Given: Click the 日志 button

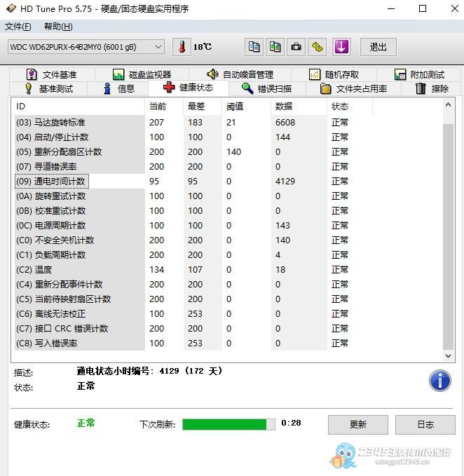Looking at the screenshot, I should [425, 424].
